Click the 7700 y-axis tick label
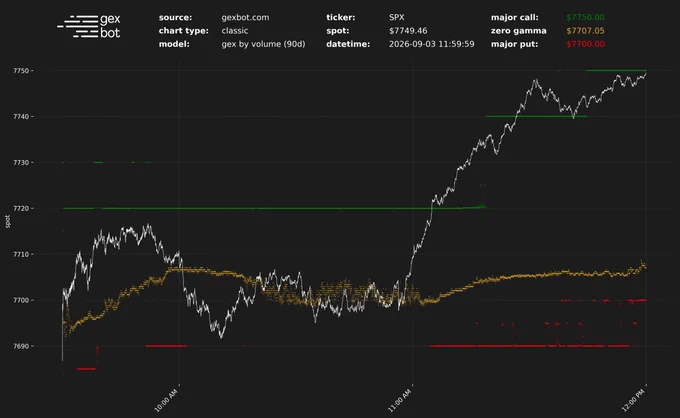Image resolution: width=680 pixels, height=418 pixels. click(21, 300)
